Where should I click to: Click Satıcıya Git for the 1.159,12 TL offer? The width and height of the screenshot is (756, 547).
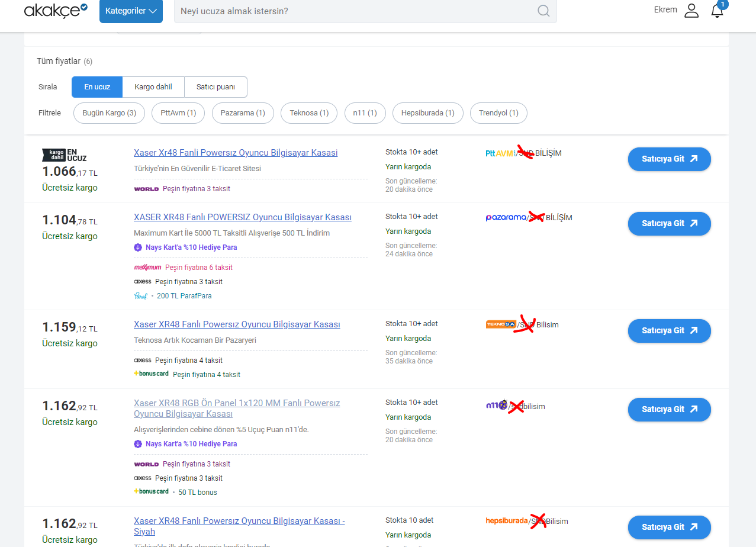tap(670, 331)
